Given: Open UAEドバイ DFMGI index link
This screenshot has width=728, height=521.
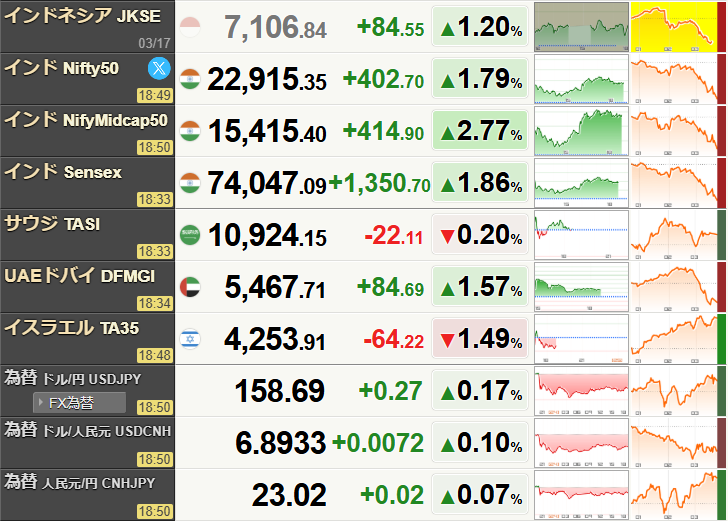Looking at the screenshot, I should [79, 276].
